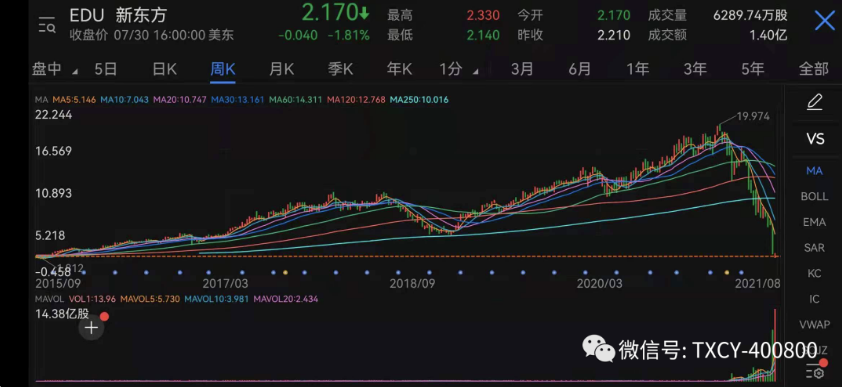Open the stock search list icon
The image size is (842, 387).
(x=47, y=25)
